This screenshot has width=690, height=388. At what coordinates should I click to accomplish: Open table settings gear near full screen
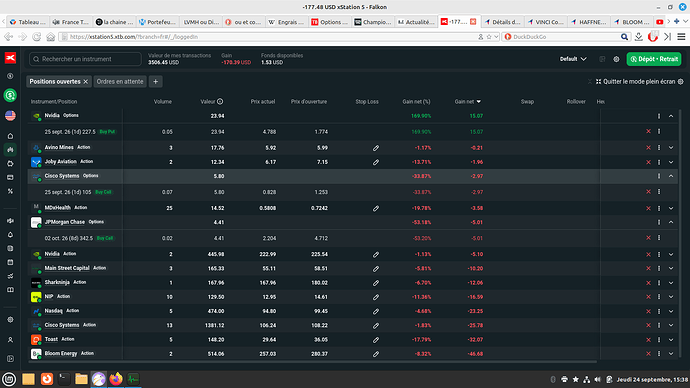pos(680,81)
